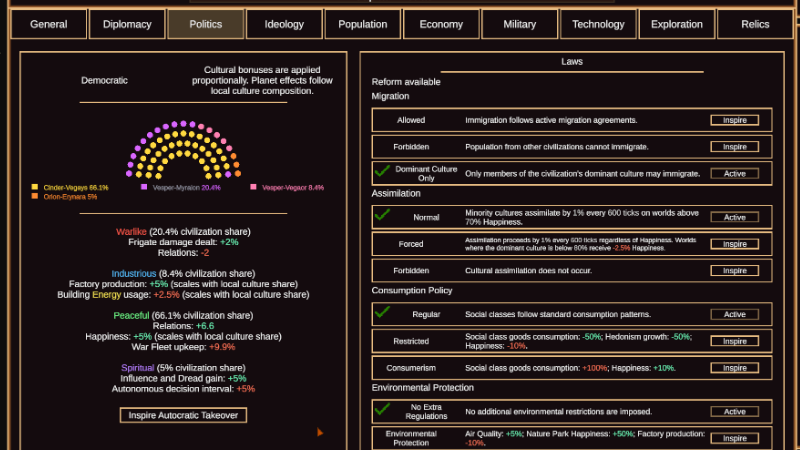The width and height of the screenshot is (800, 450).
Task: Click the parliament seats semicircle chart
Action: click(x=183, y=149)
